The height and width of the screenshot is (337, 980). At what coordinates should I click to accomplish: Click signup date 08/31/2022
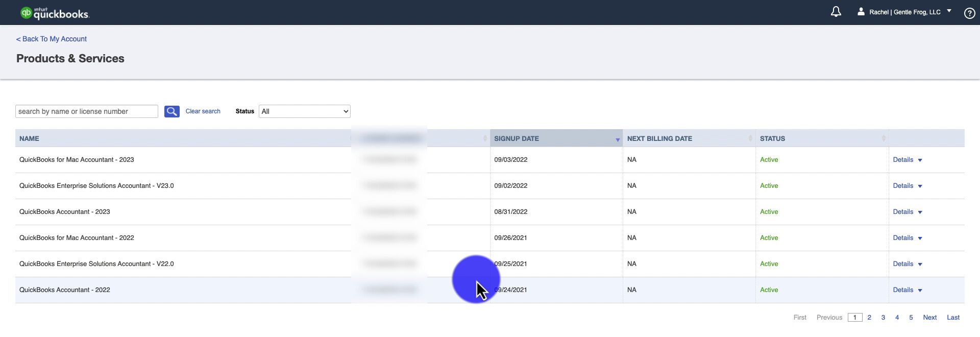[510, 212]
